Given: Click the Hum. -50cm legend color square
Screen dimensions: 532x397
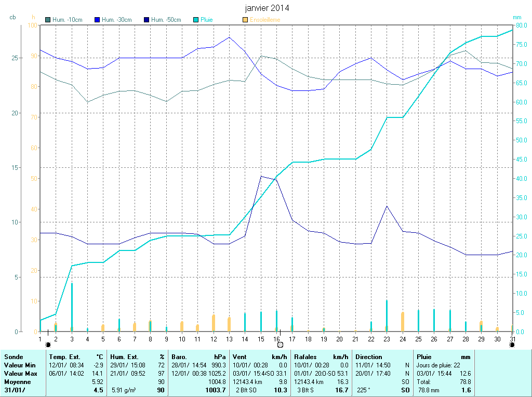Looking at the screenshot, I should tap(146, 20).
